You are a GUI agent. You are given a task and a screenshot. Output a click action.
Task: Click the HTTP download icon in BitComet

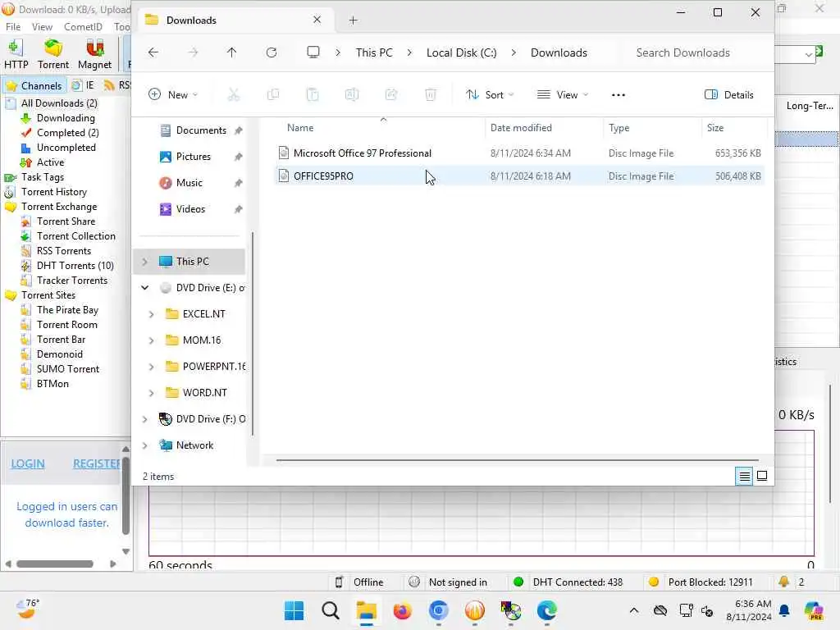tap(16, 54)
